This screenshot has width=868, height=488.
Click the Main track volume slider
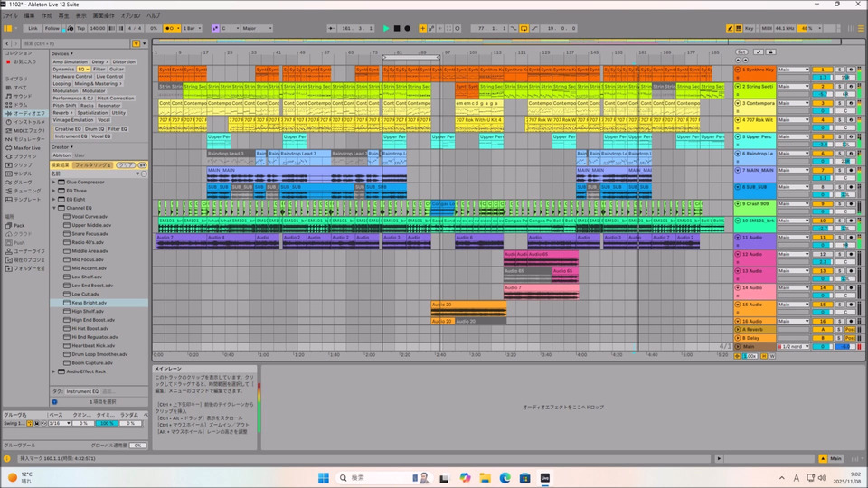(x=821, y=347)
